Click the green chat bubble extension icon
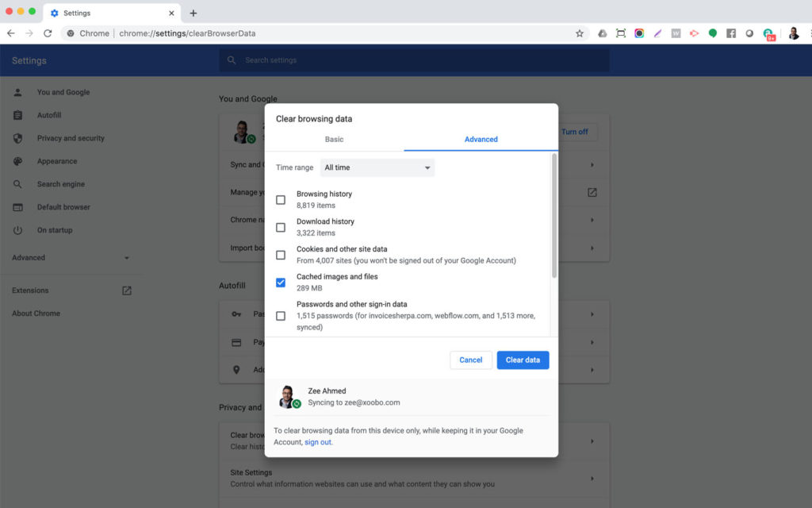 713,33
